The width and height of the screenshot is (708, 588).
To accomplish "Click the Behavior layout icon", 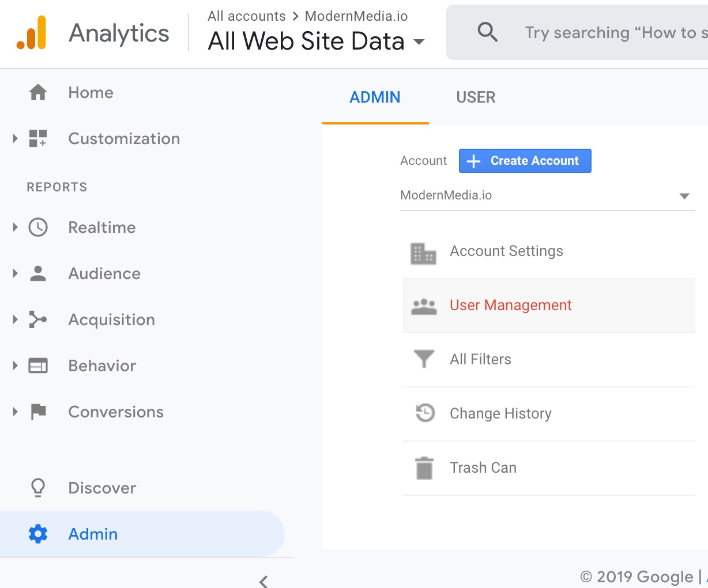I will (38, 365).
